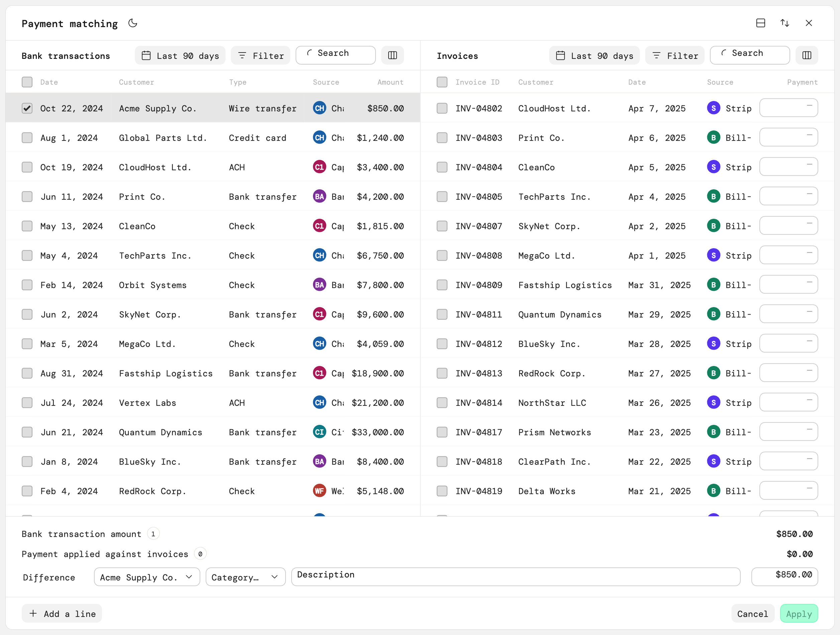Click Chase source icon in Acme Supply row

319,108
